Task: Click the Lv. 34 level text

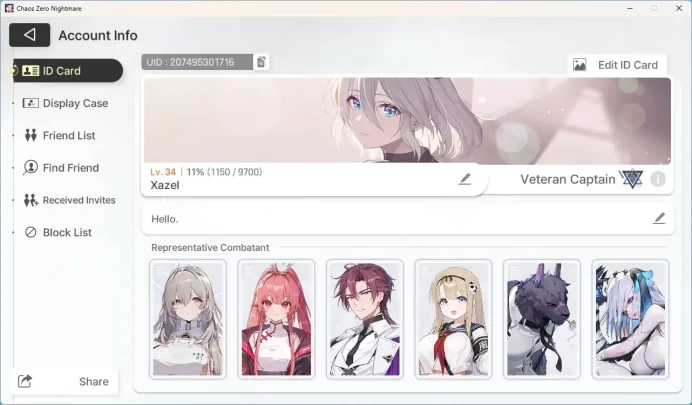Action: (x=163, y=172)
